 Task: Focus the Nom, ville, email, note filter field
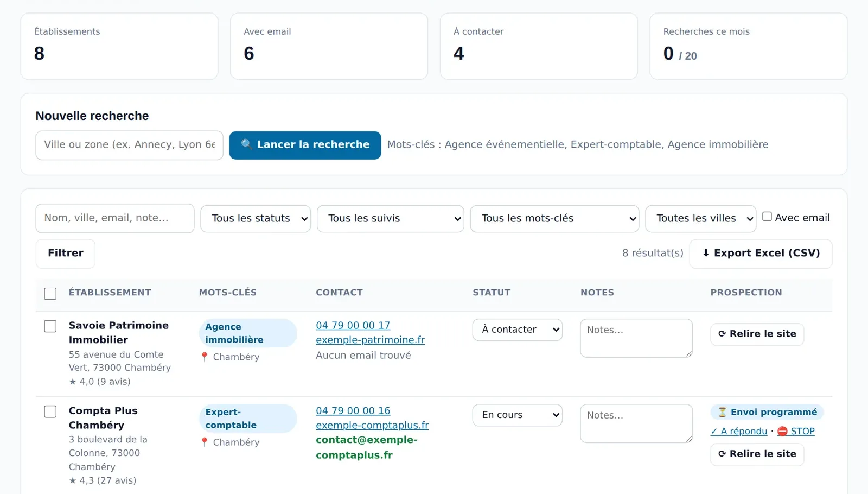[x=115, y=218]
